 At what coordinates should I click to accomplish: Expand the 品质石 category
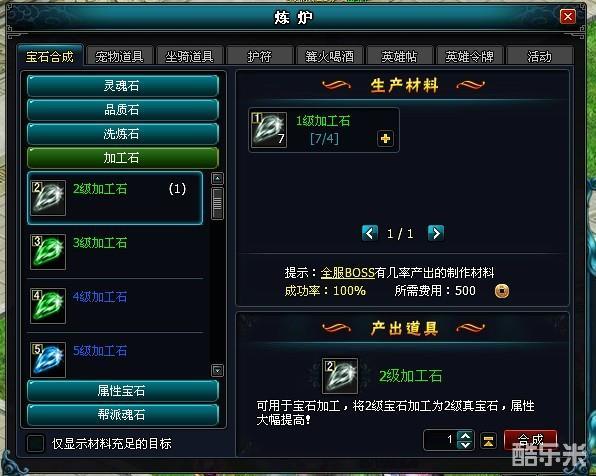pos(123,110)
